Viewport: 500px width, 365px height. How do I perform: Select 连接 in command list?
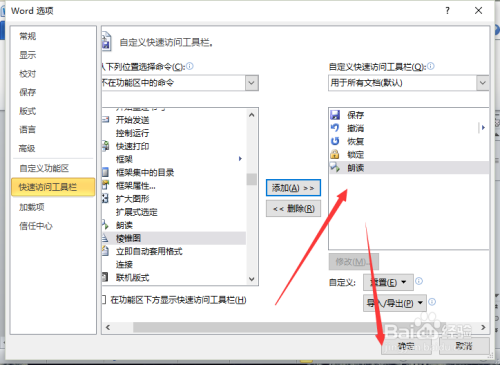pyautogui.click(x=124, y=265)
